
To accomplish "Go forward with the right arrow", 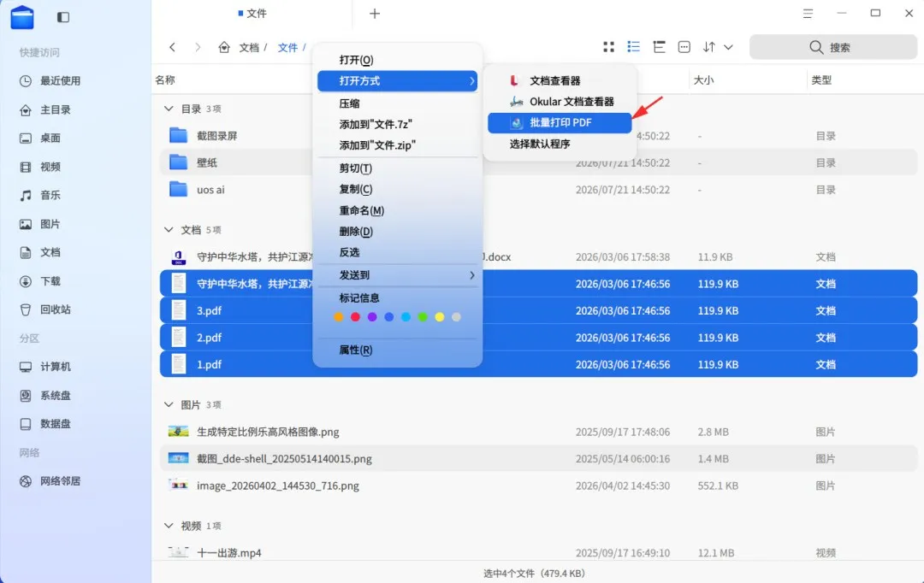I will coord(198,47).
